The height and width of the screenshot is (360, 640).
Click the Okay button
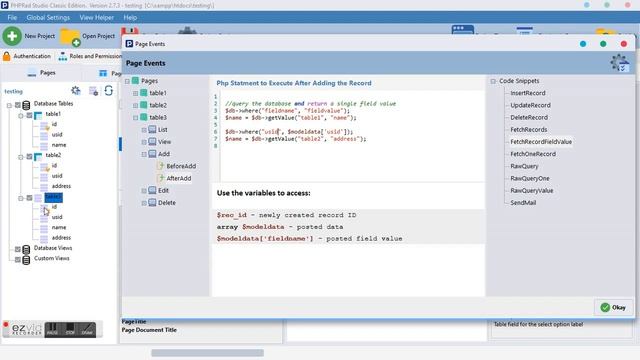(613, 307)
